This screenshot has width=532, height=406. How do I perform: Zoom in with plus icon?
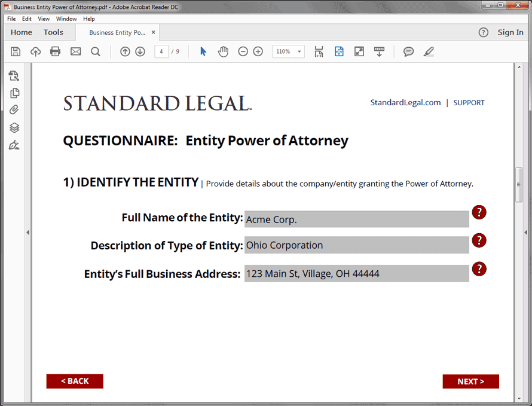[258, 51]
